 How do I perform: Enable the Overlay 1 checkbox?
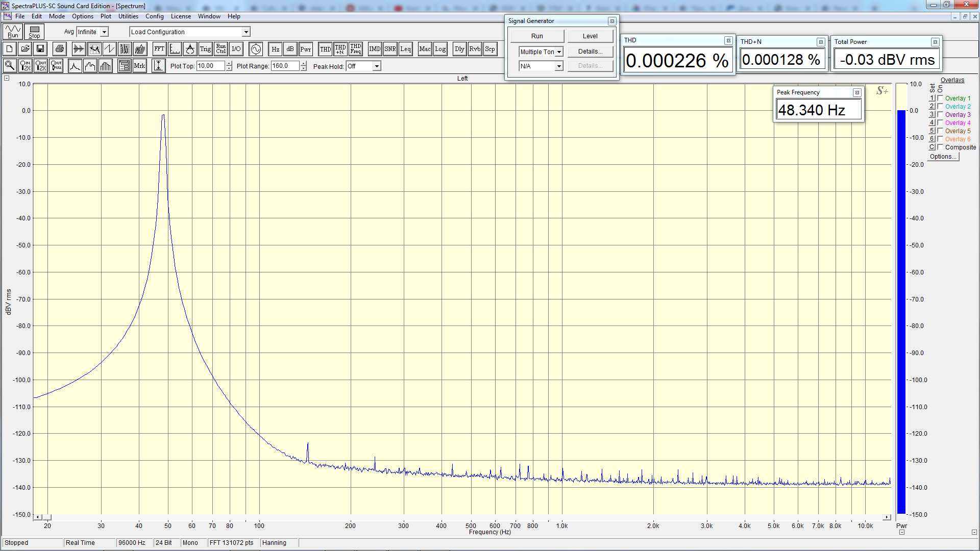940,98
